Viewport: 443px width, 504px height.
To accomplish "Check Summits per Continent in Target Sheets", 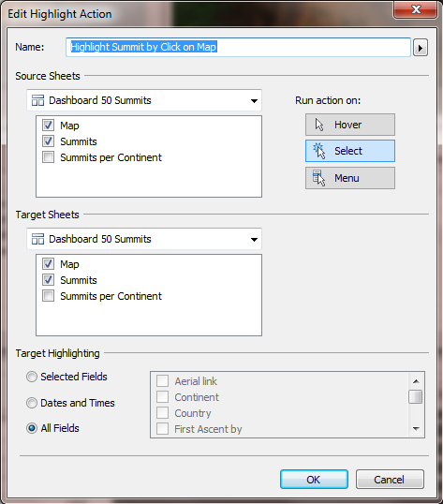I will point(48,296).
